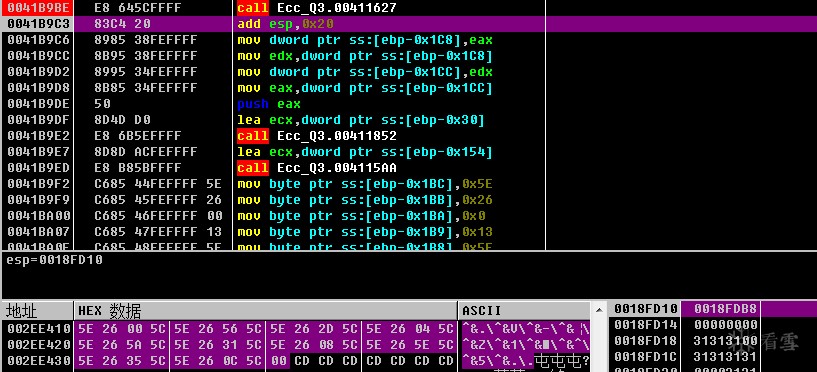The width and height of the screenshot is (817, 372).
Task: Select the breakpoint address 0041B9BE
Action: pyautogui.click(x=38, y=8)
